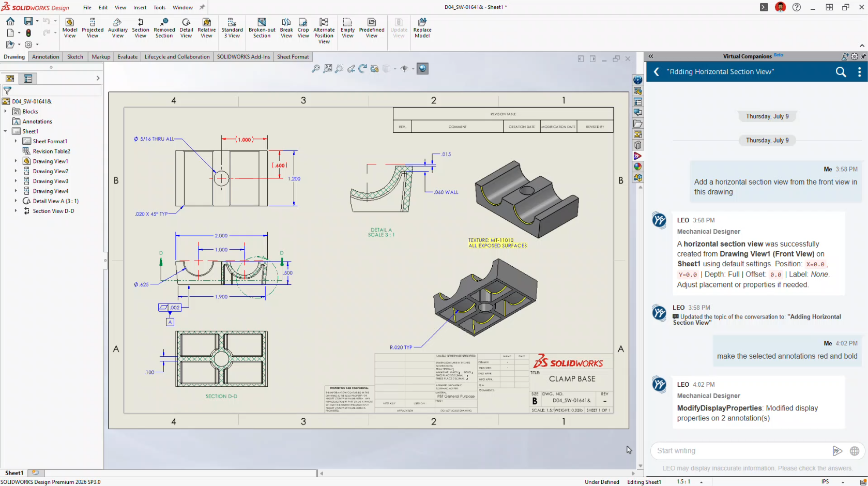
Task: Open the New document dropdown arrow
Action: (19, 33)
